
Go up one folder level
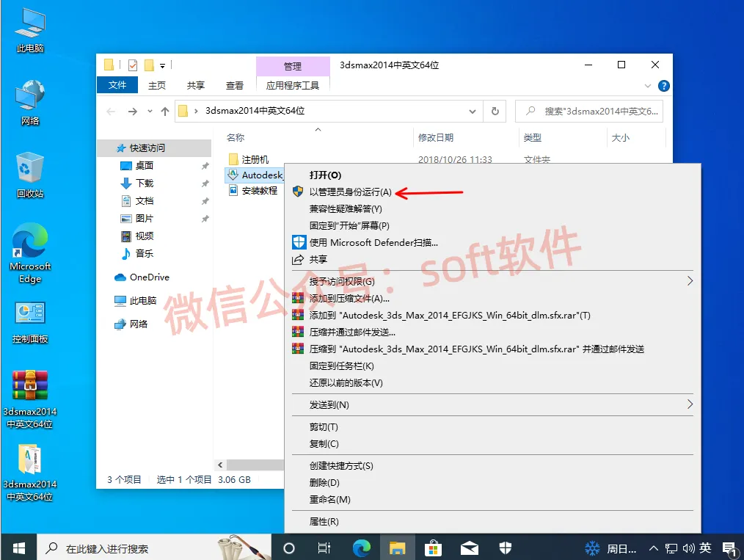click(165, 112)
